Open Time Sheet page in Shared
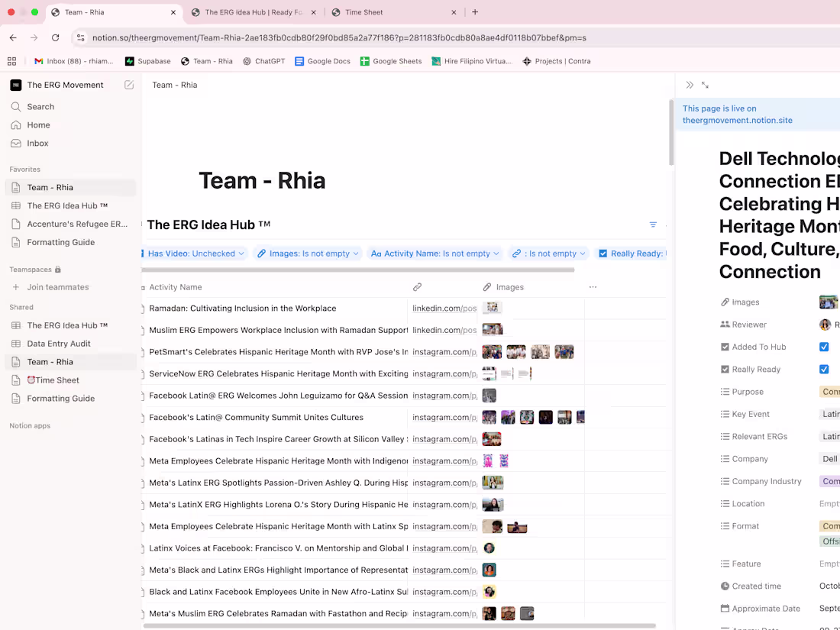The width and height of the screenshot is (840, 630). 69,380
